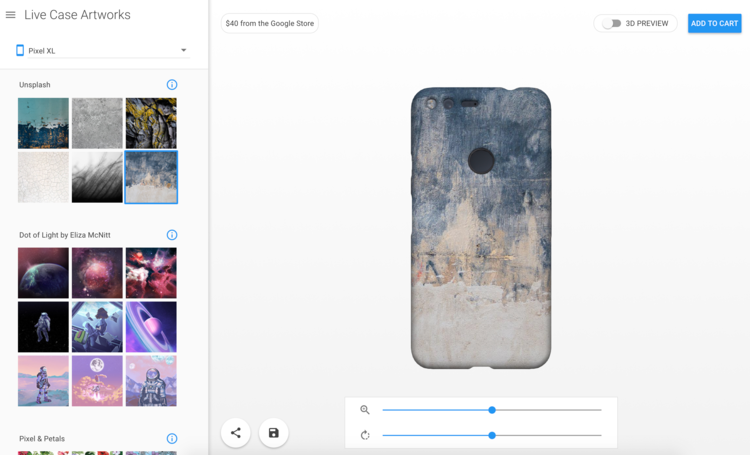
Task: Select the yellow lichen rock Unsplash artwork
Action: [x=151, y=123]
